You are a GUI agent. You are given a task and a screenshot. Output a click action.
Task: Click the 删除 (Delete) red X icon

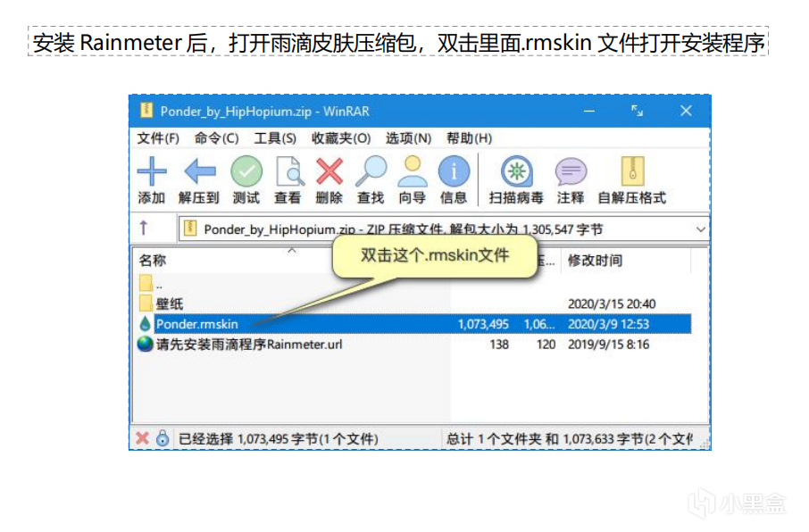(329, 171)
